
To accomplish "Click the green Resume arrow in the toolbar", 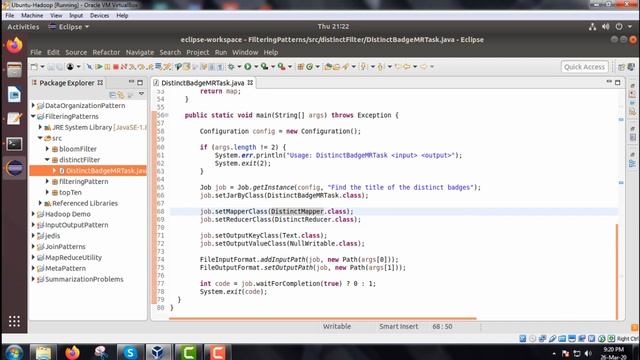I will coord(98,67).
